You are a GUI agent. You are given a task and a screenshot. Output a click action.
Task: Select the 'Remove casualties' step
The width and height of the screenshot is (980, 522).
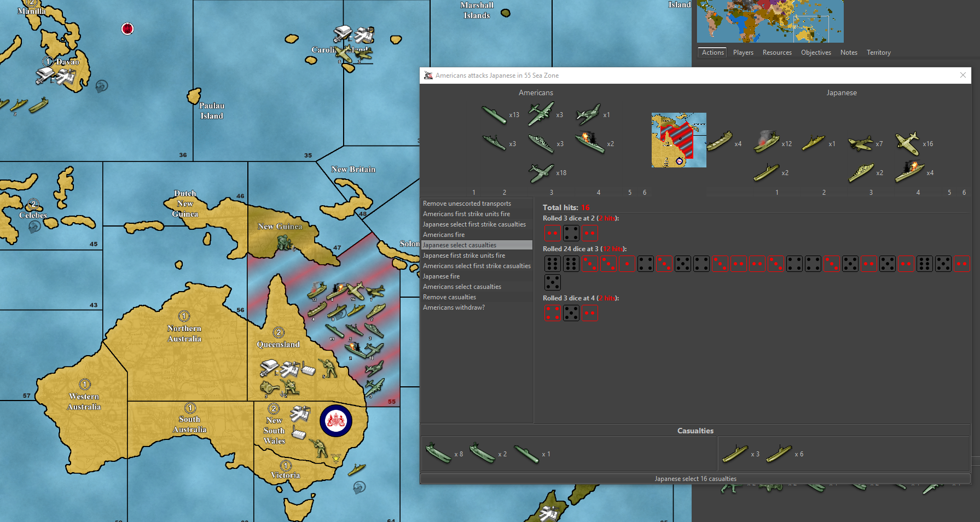[476, 297]
